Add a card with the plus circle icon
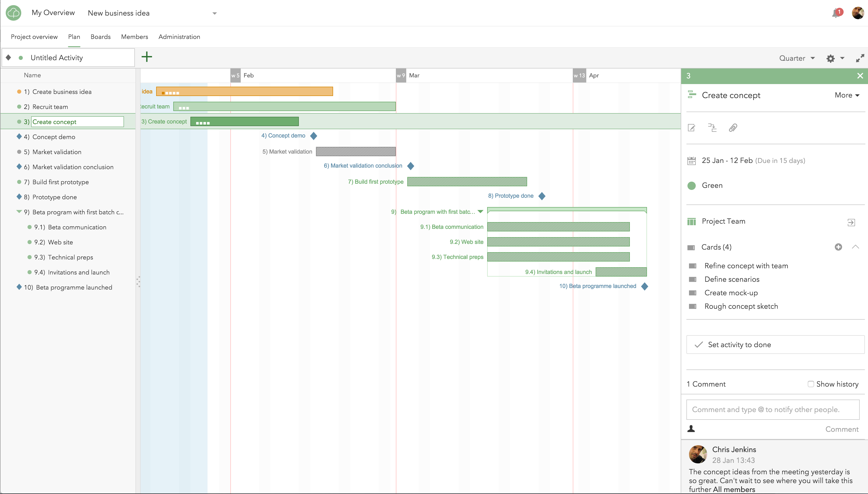 (x=838, y=247)
